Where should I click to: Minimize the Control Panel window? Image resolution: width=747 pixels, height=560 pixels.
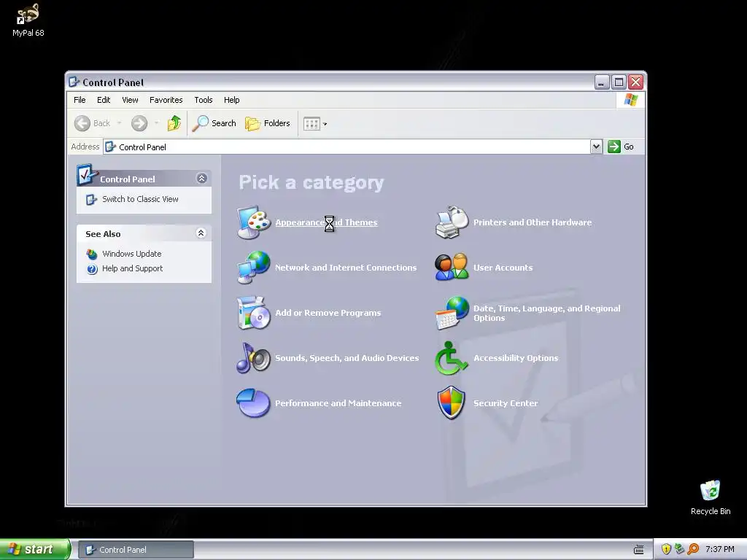[x=602, y=82]
